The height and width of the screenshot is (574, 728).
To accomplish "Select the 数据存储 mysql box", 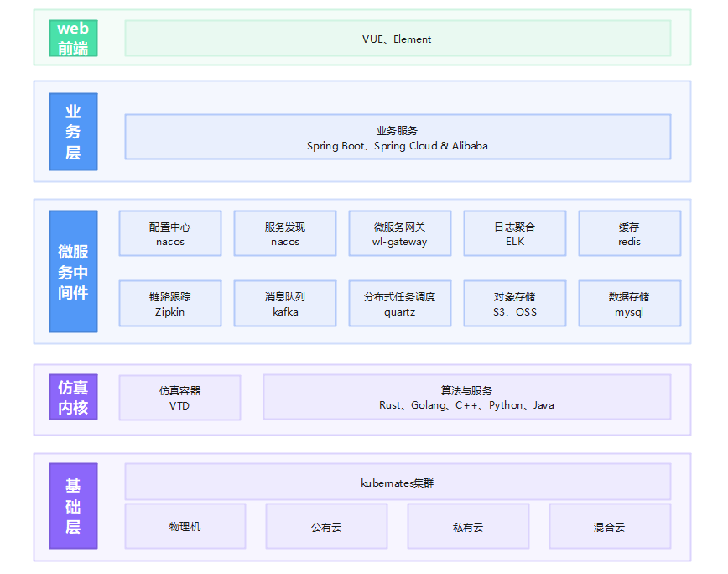I will click(630, 303).
